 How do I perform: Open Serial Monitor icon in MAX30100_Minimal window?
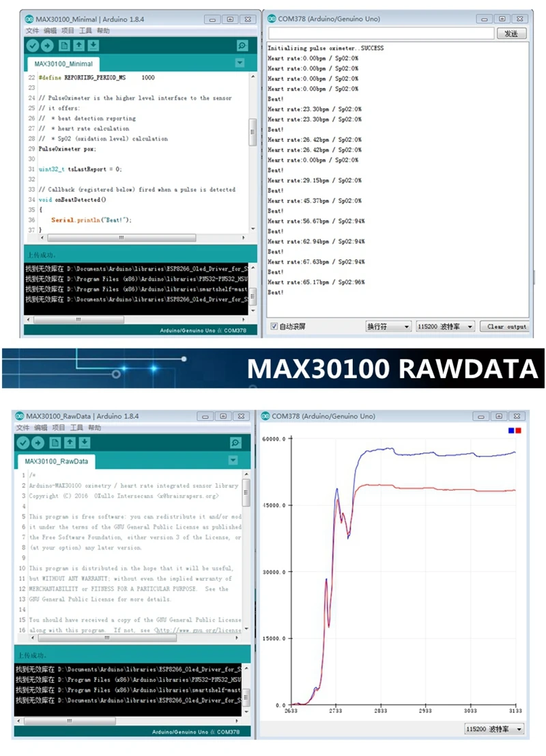pyautogui.click(x=242, y=46)
